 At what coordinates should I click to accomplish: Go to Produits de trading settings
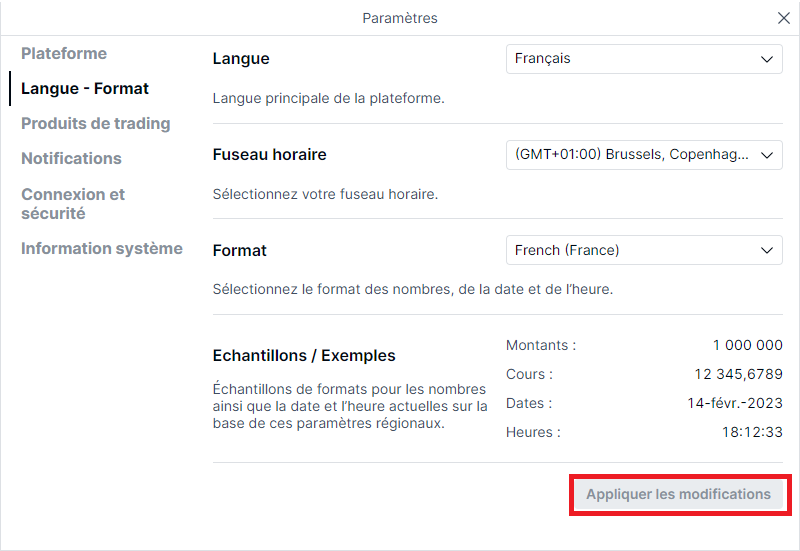[x=95, y=123]
